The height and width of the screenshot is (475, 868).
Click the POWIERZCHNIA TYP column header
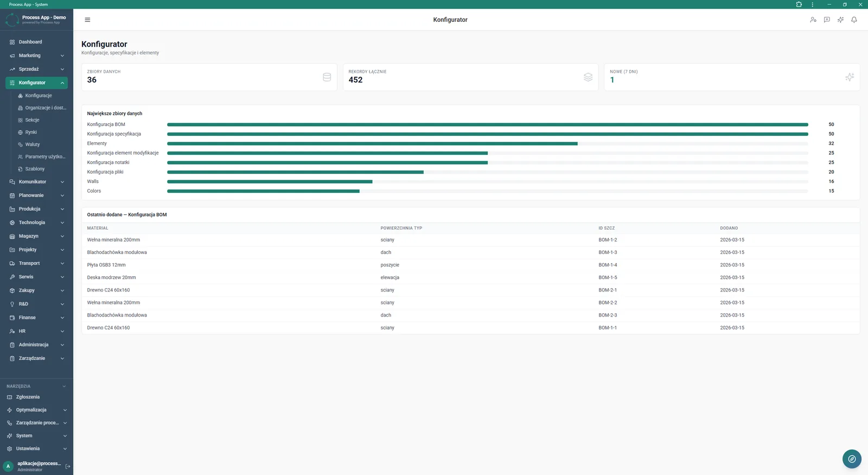click(x=401, y=228)
